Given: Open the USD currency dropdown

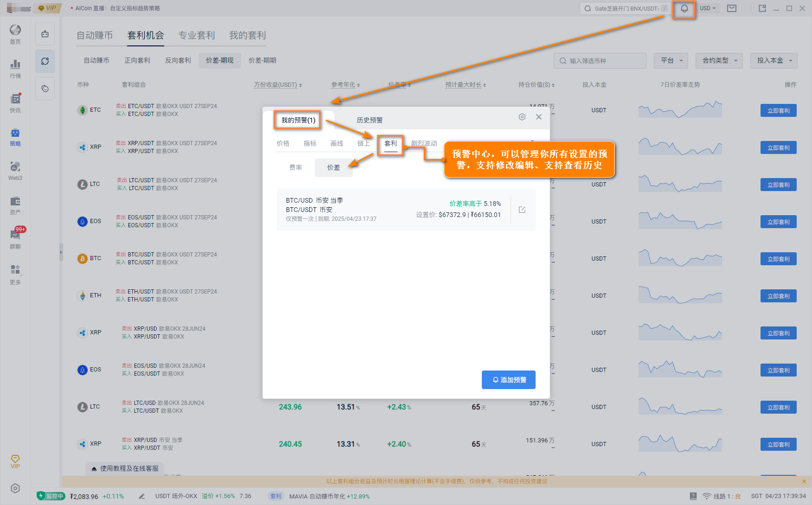Looking at the screenshot, I should pyautogui.click(x=708, y=8).
